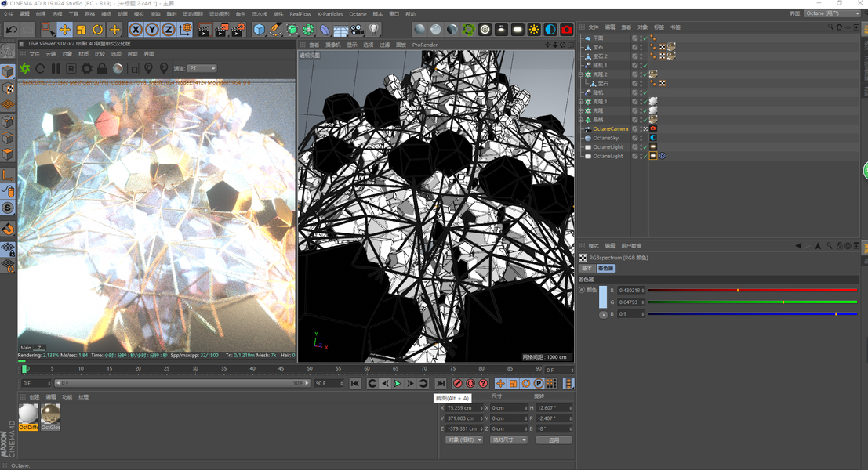Play animation forward
The image size is (868, 470).
398,383
